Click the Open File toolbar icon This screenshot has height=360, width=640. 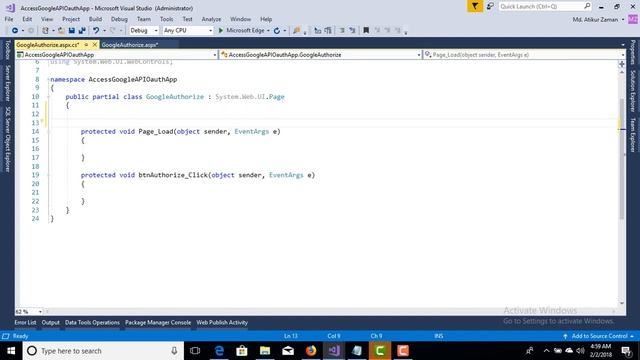[61, 31]
